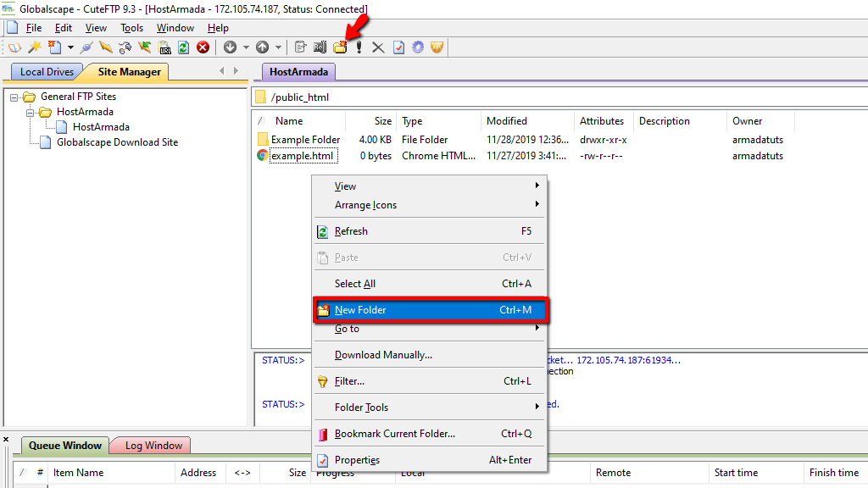Switch to the Log Window tab
The width and height of the screenshot is (868, 488).
[x=153, y=446]
